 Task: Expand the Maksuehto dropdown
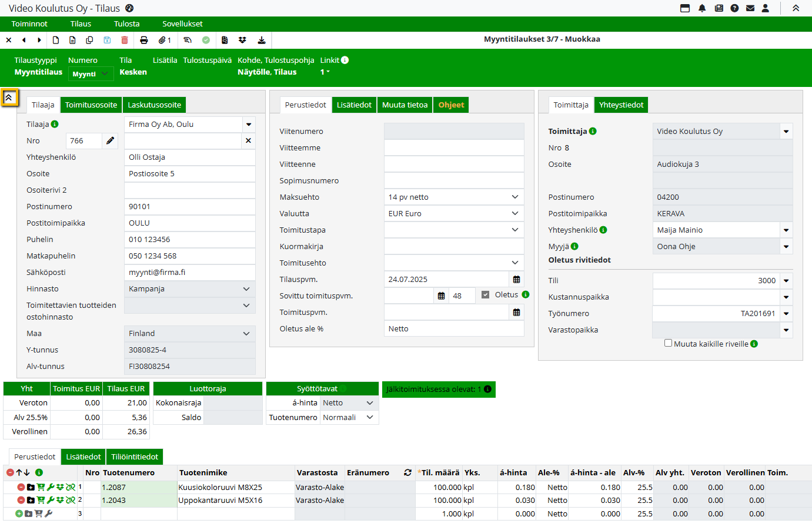click(514, 197)
